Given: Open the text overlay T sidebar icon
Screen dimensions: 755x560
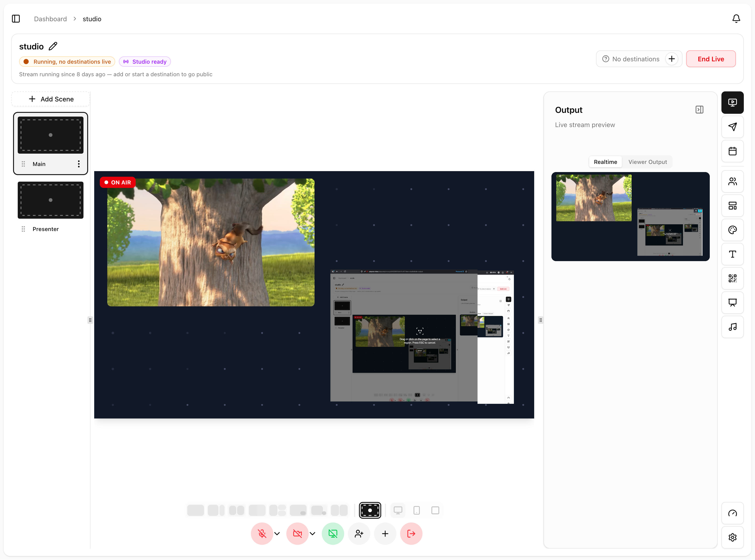Looking at the screenshot, I should (x=732, y=254).
